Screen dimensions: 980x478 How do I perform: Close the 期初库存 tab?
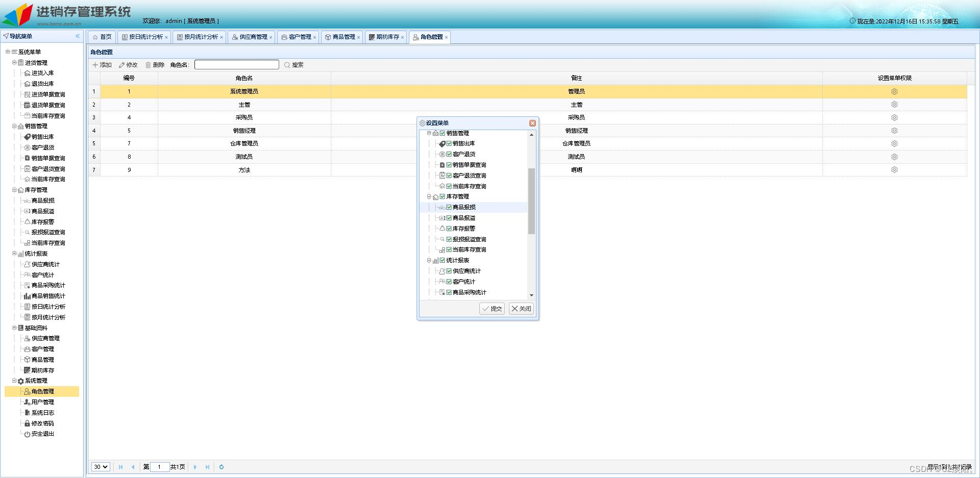tap(402, 37)
